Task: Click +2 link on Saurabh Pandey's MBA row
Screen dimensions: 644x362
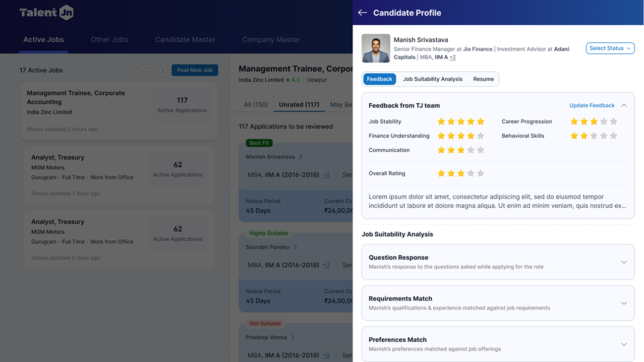Action: (326, 265)
